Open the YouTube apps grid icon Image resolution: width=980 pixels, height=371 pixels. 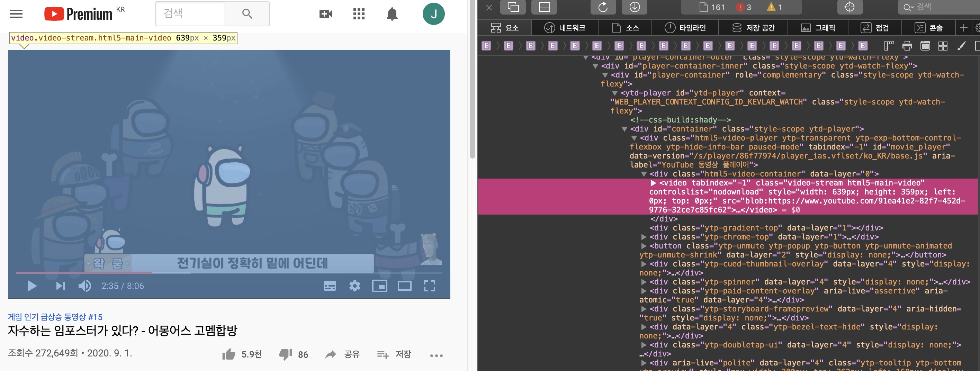coord(359,14)
